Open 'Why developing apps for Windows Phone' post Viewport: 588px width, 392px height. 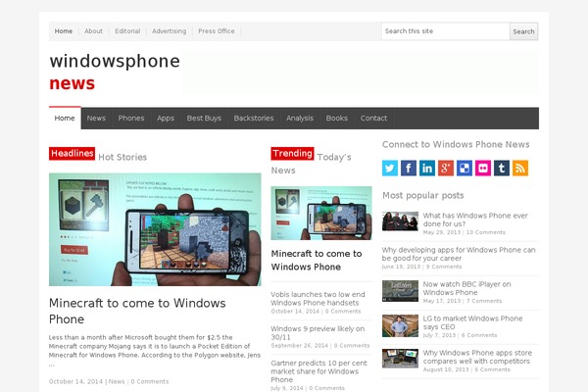coord(459,254)
